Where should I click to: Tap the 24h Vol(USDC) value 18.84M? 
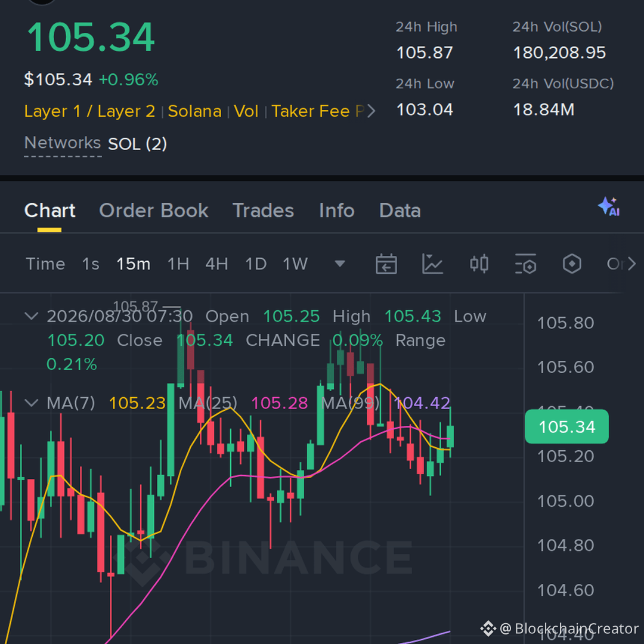click(x=544, y=110)
